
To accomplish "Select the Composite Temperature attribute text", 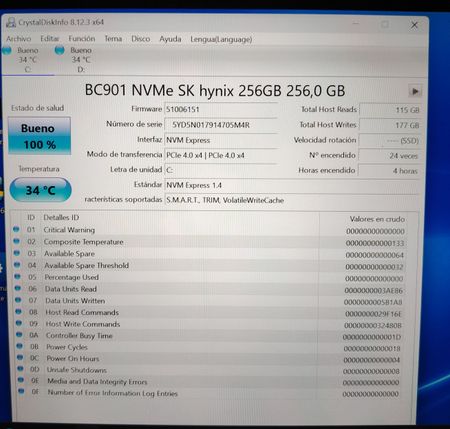I will pyautogui.click(x=84, y=242).
